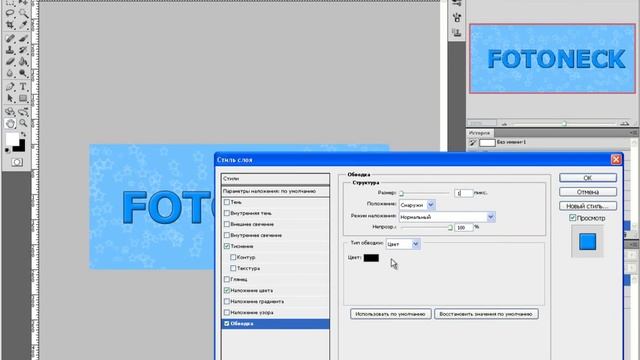640x360 pixels.
Task: Click OK in Стиль слоя dialog
Action: point(588,178)
